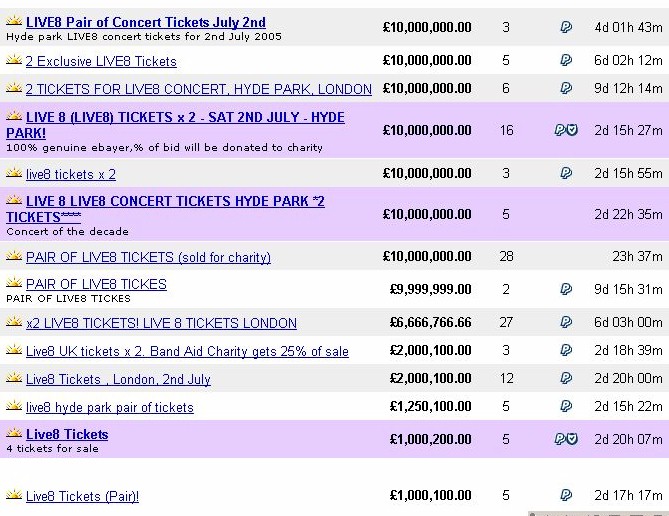Open LIVE8 Pair of Concert Tickets July 2nd listing

[x=145, y=22]
